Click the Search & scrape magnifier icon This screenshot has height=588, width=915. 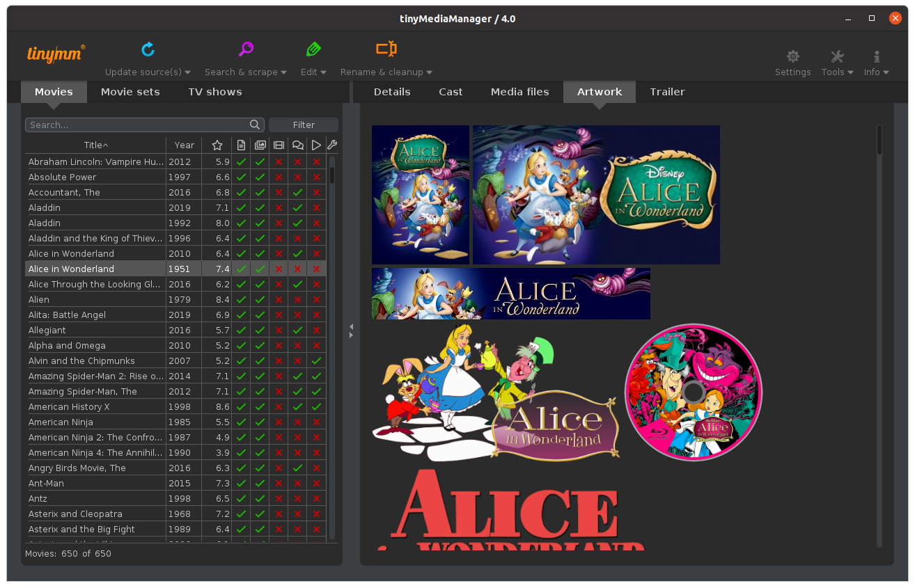246,49
